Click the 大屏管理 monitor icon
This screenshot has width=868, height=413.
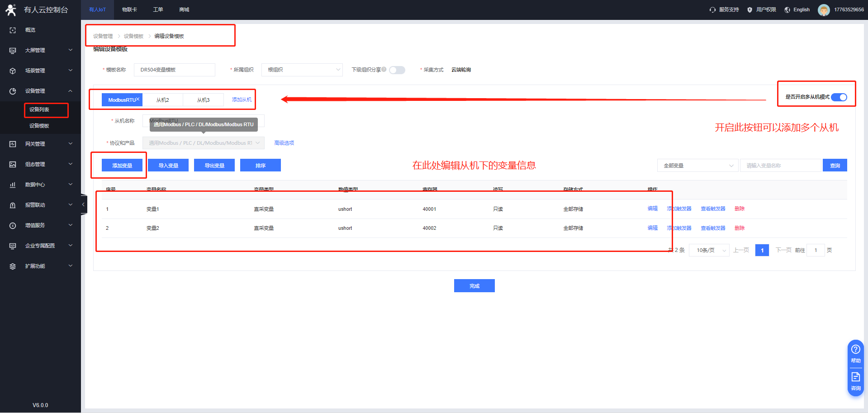13,50
